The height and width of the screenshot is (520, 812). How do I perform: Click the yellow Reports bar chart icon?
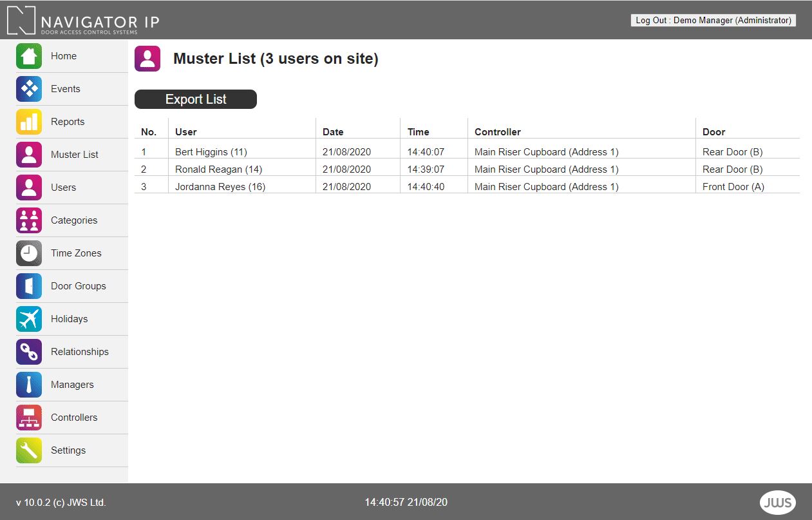[x=29, y=122]
